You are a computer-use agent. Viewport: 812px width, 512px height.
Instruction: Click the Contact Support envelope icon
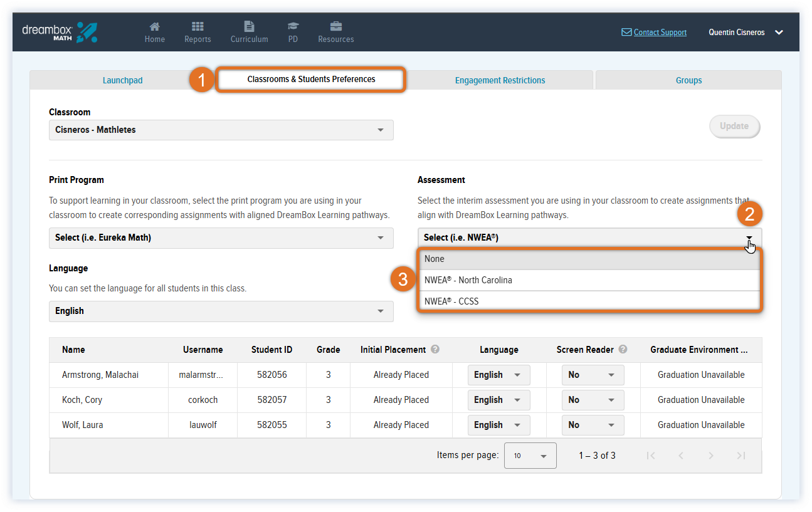(x=626, y=32)
